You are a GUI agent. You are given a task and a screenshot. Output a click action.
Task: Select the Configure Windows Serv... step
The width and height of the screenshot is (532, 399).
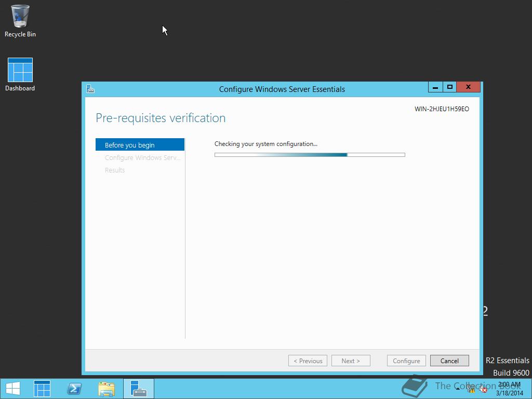[x=142, y=157]
